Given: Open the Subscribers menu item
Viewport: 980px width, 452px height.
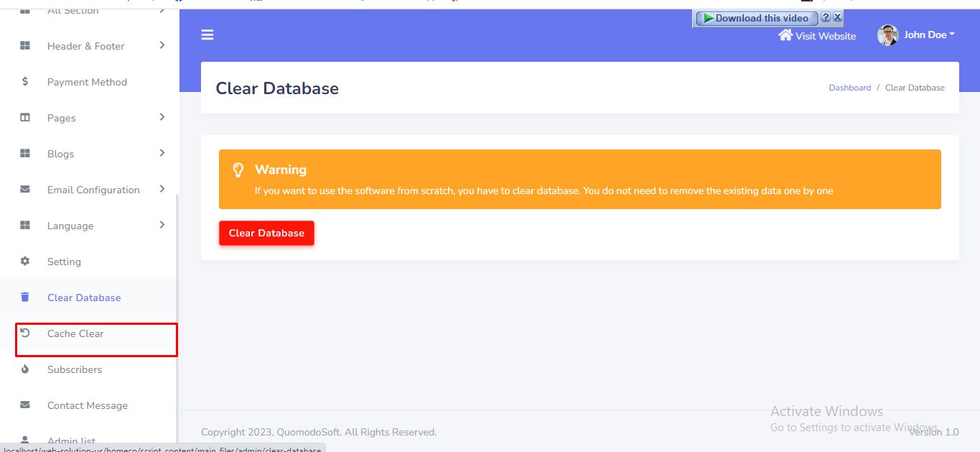Looking at the screenshot, I should pos(75,369).
